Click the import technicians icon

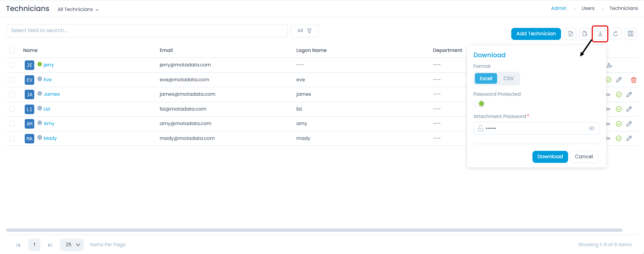(570, 34)
